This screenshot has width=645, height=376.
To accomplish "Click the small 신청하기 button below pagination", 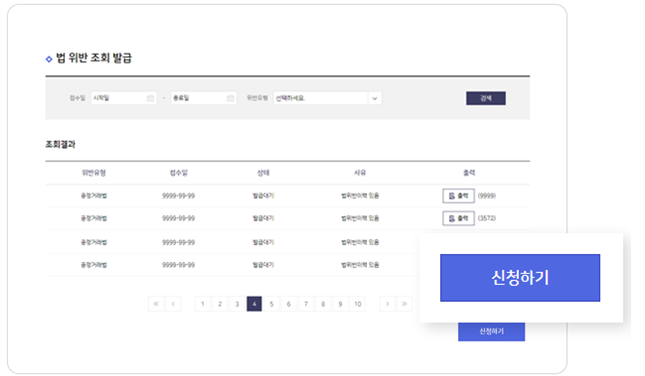I will [x=492, y=332].
